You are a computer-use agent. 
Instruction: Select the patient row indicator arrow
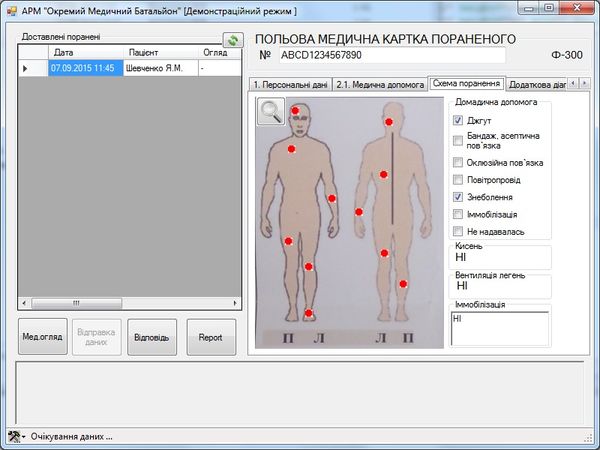tap(26, 69)
